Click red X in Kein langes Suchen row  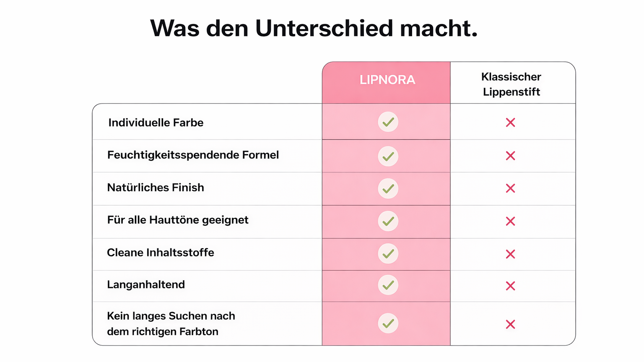(x=510, y=324)
